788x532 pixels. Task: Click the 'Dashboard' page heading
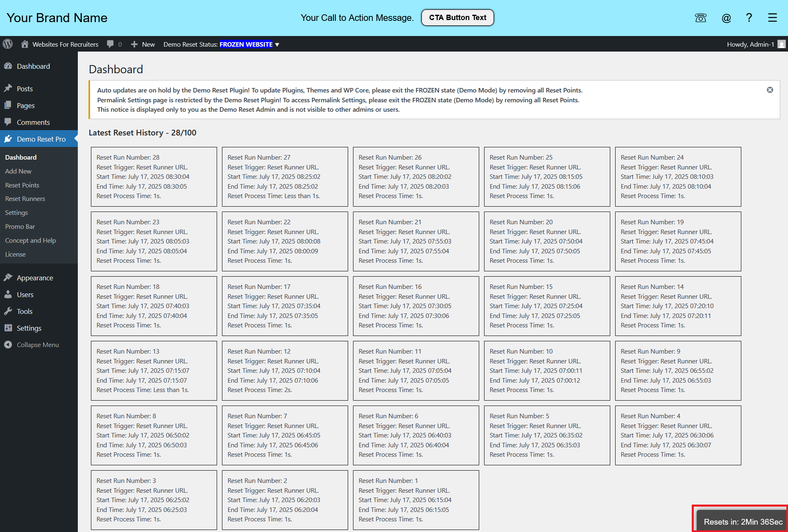[x=116, y=69]
